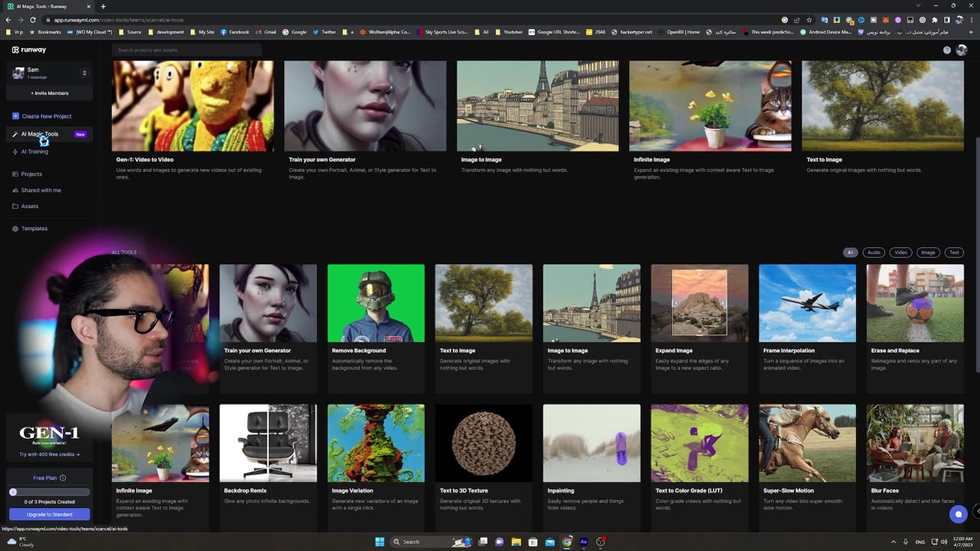Open the Chrome three-dot menu
Image resolution: width=980 pixels, height=551 pixels.
coord(972,20)
